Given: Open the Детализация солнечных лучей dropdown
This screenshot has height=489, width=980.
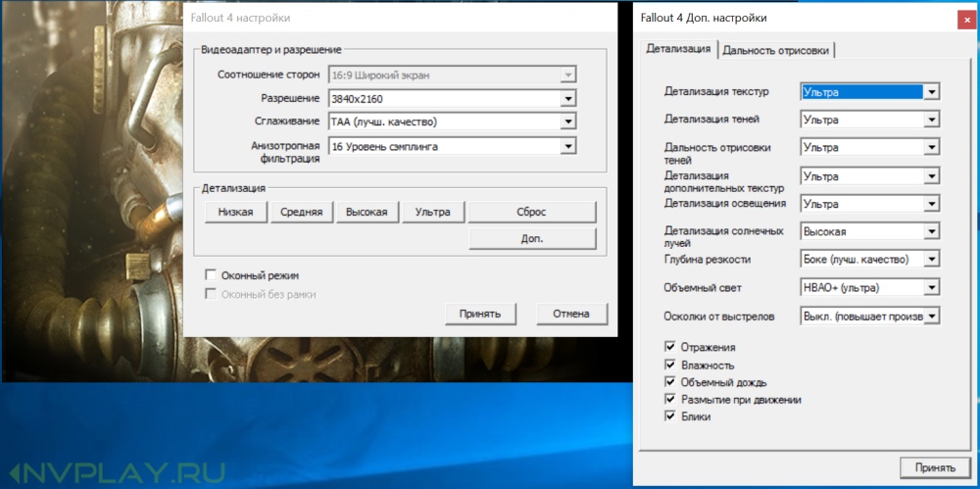Looking at the screenshot, I should (870, 231).
